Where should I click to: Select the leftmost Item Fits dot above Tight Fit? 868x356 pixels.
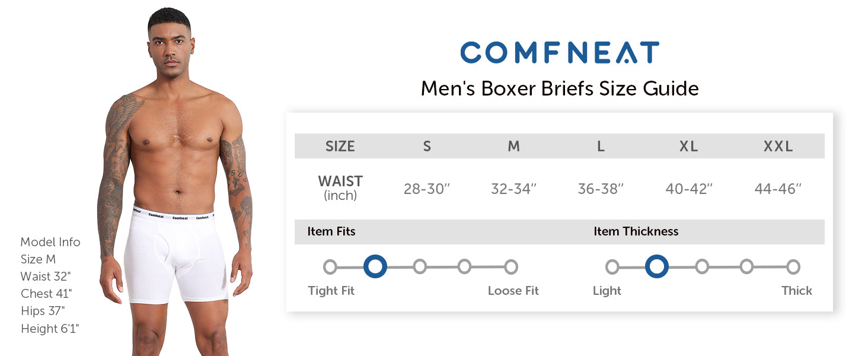[x=330, y=267]
